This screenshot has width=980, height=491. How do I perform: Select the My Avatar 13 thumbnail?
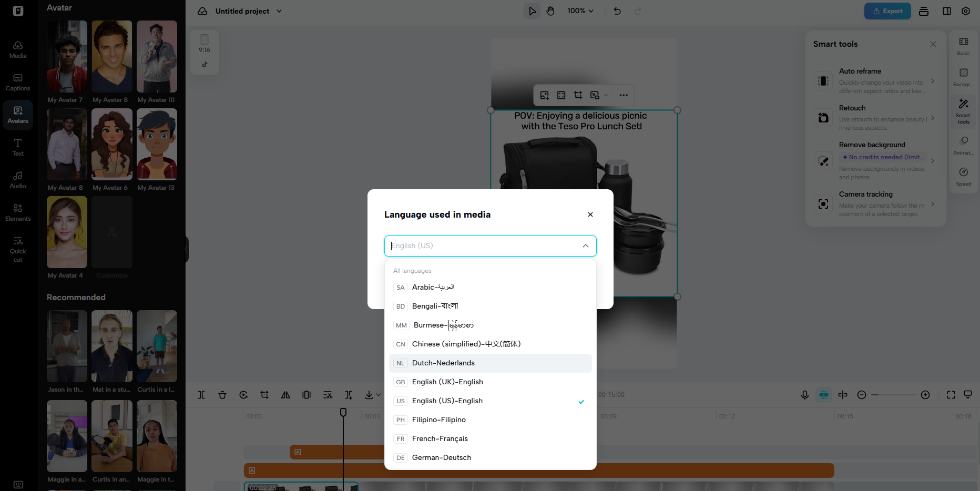[x=157, y=145]
